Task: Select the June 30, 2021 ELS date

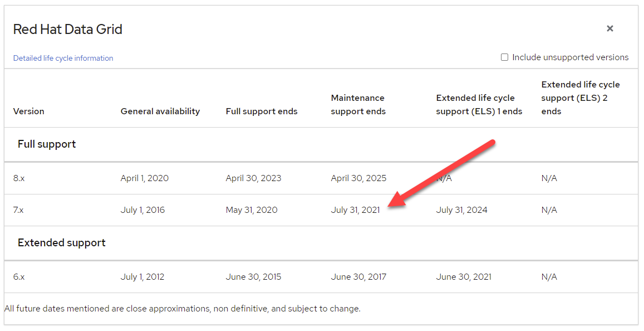Action: coord(463,276)
